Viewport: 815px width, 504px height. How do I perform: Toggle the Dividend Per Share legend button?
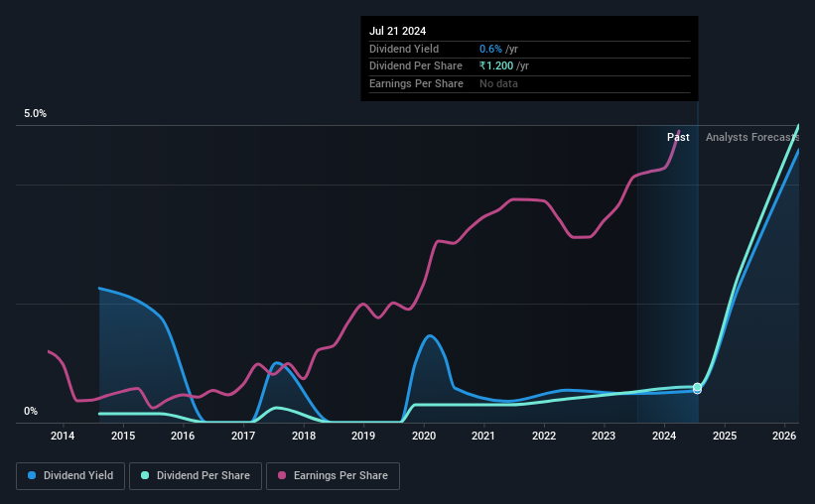click(196, 476)
